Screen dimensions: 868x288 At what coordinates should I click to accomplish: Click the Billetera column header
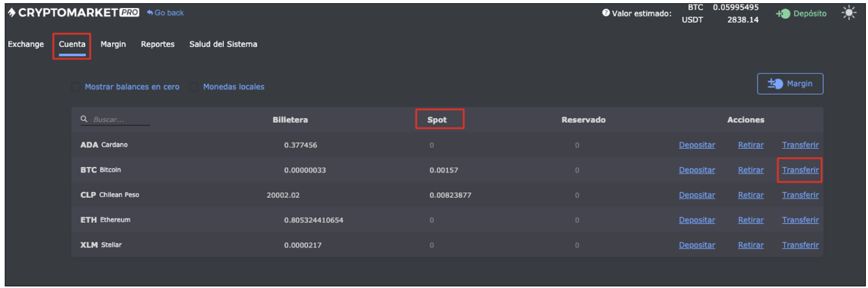[x=290, y=120]
